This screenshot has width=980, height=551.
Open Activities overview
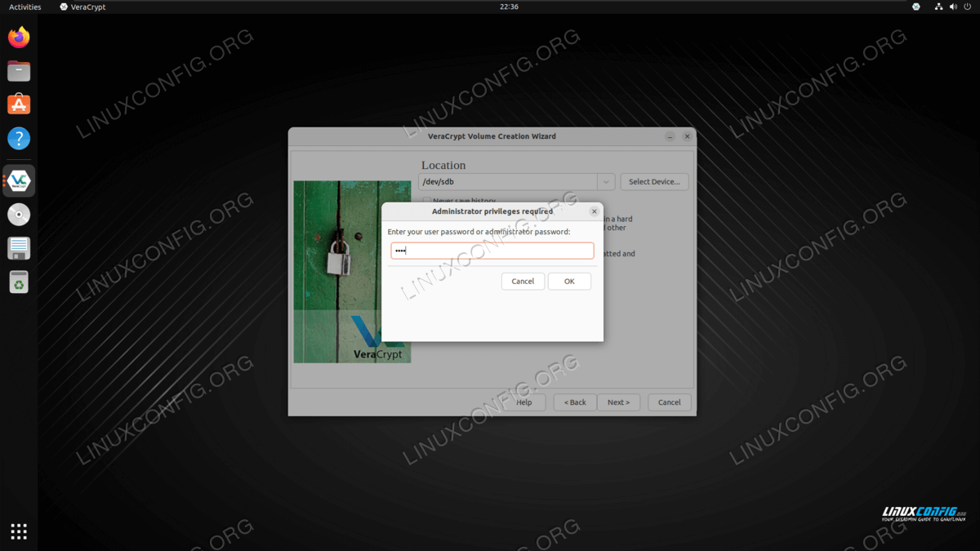click(24, 7)
